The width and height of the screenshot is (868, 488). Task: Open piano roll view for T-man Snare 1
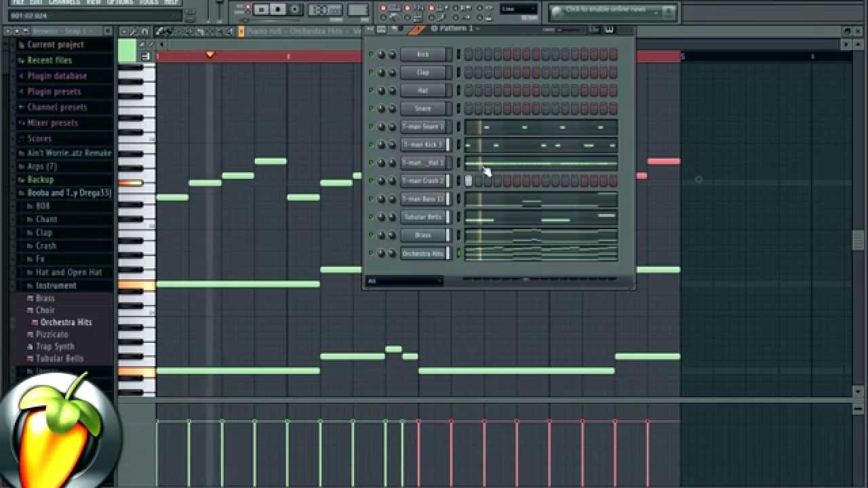tap(541, 127)
